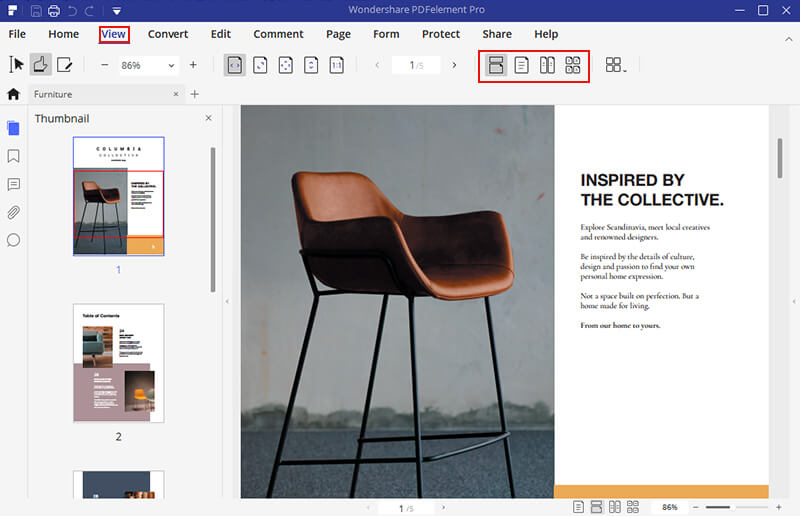Open the Page tab

click(338, 34)
